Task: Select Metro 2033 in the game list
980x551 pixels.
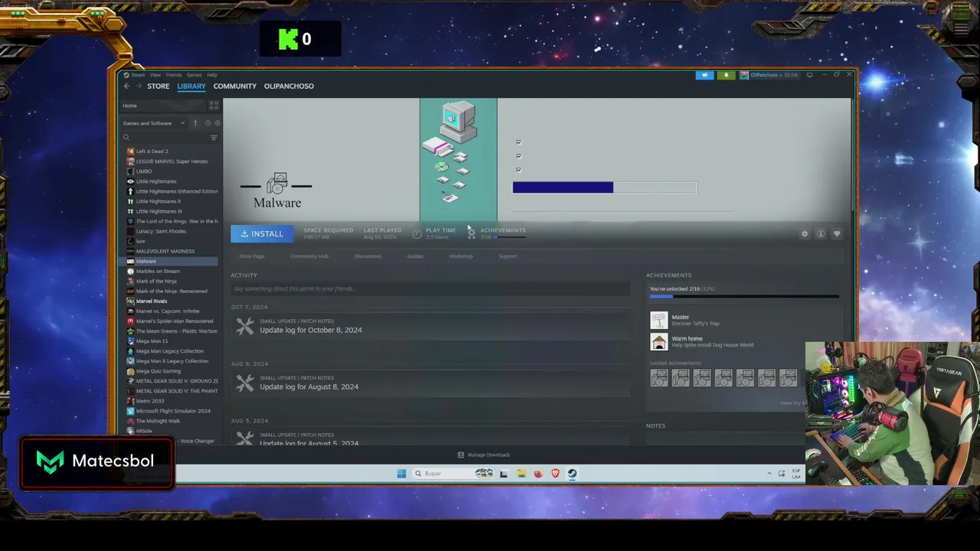Action: (149, 401)
